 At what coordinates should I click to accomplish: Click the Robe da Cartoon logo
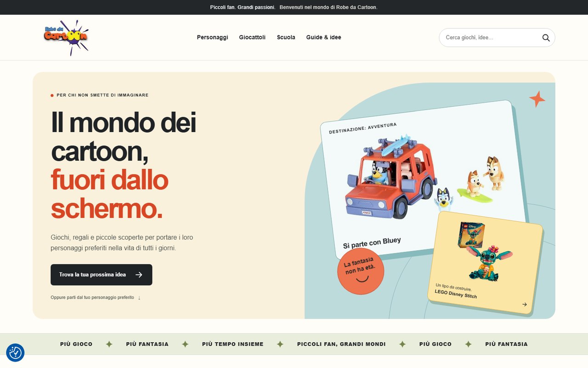pyautogui.click(x=66, y=38)
